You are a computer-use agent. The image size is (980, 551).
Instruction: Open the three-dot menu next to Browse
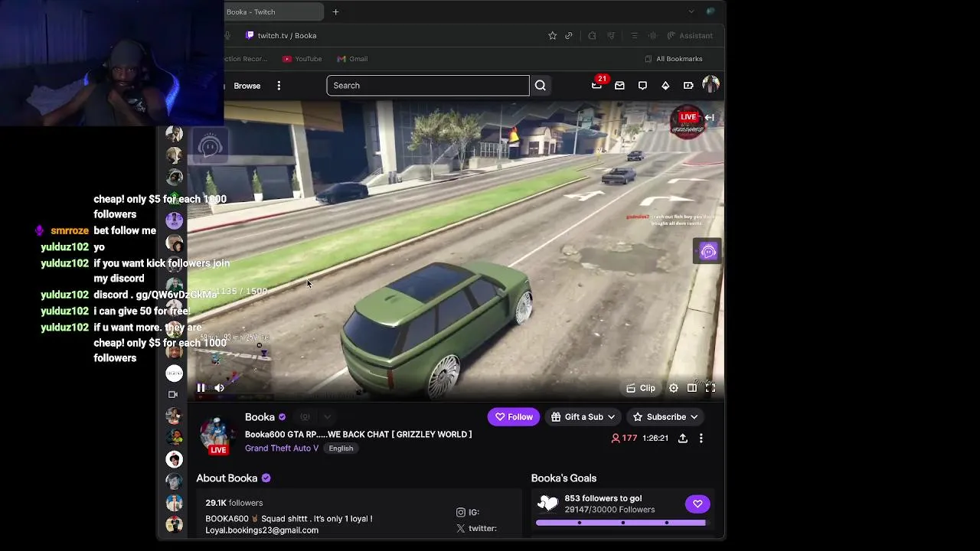(279, 86)
